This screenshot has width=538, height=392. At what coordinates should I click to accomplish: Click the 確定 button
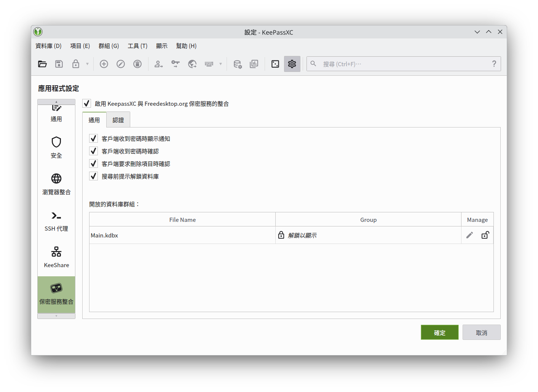440,332
